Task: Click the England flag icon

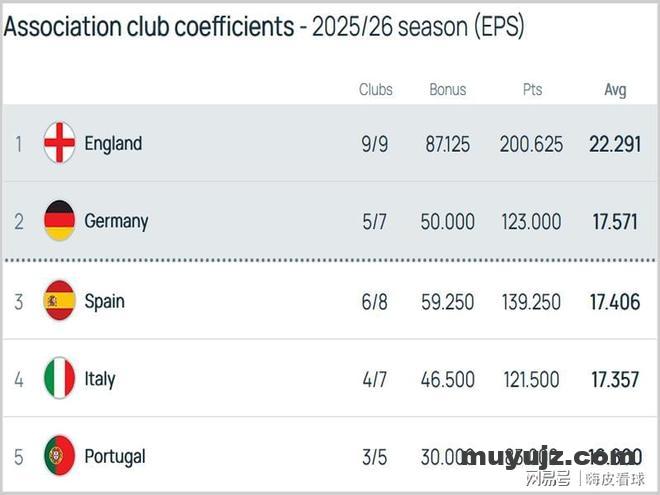Action: [x=60, y=143]
